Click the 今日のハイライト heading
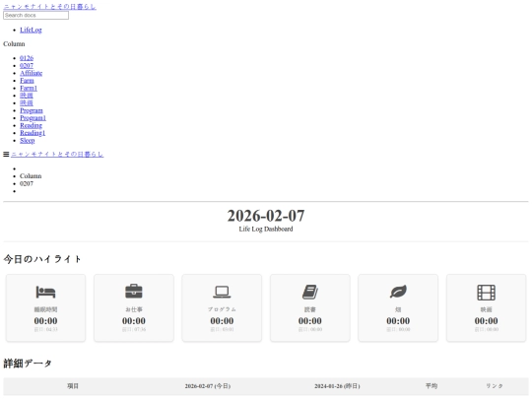Viewport: 532px width, 399px height. (x=42, y=259)
